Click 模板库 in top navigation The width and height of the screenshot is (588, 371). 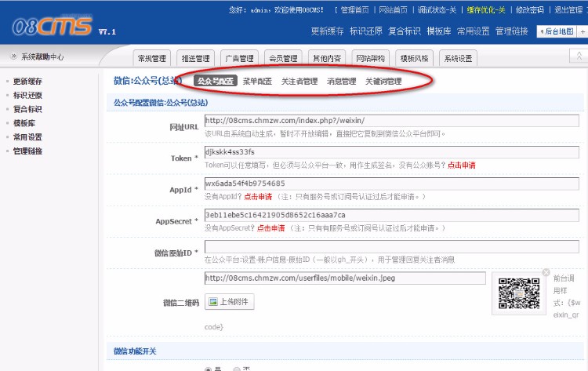coord(439,31)
